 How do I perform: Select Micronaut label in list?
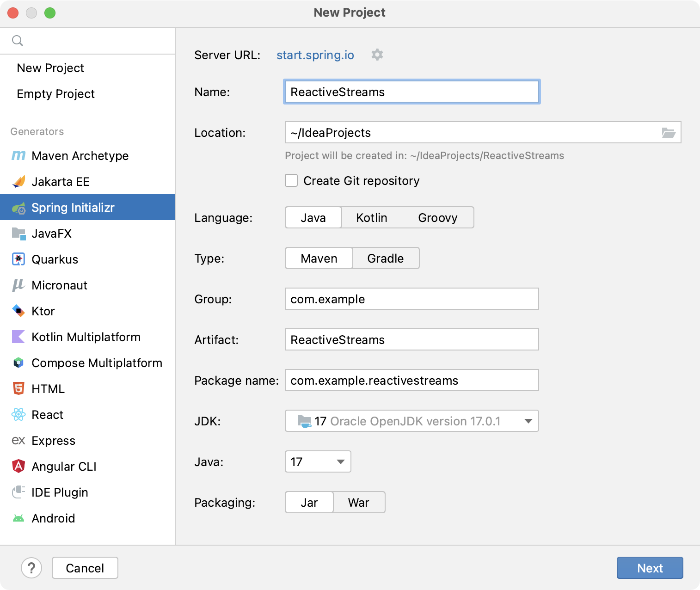(60, 285)
